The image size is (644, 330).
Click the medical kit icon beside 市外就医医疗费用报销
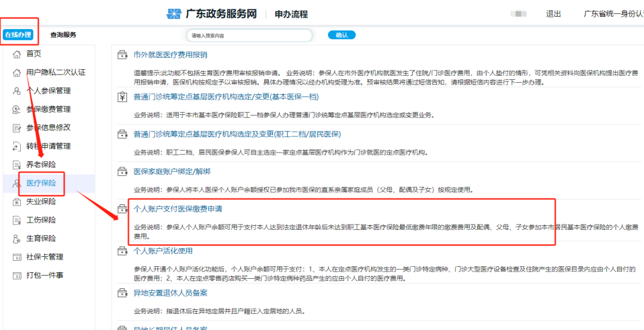[x=122, y=55]
